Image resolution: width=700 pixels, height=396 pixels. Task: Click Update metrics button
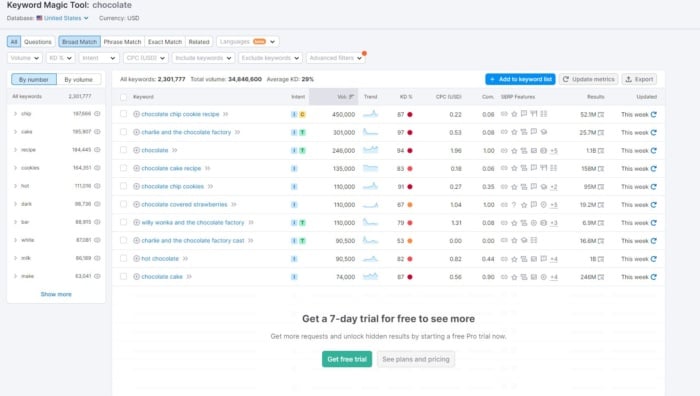tap(588, 79)
